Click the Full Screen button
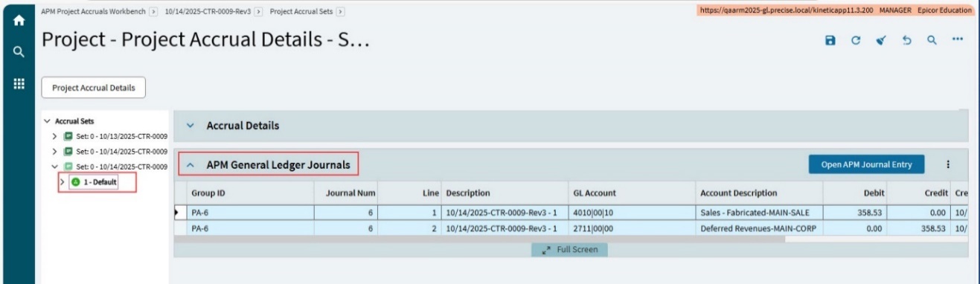The width and height of the screenshot is (980, 284). [570, 250]
